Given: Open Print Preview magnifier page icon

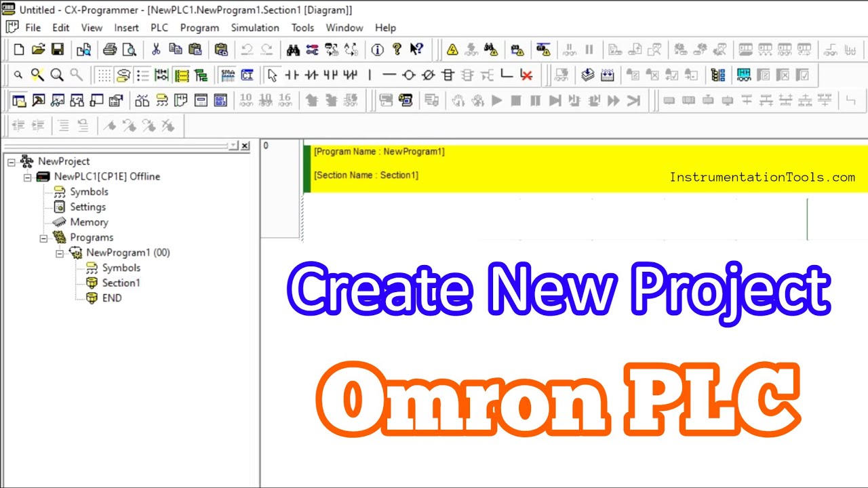Looking at the screenshot, I should click(129, 49).
